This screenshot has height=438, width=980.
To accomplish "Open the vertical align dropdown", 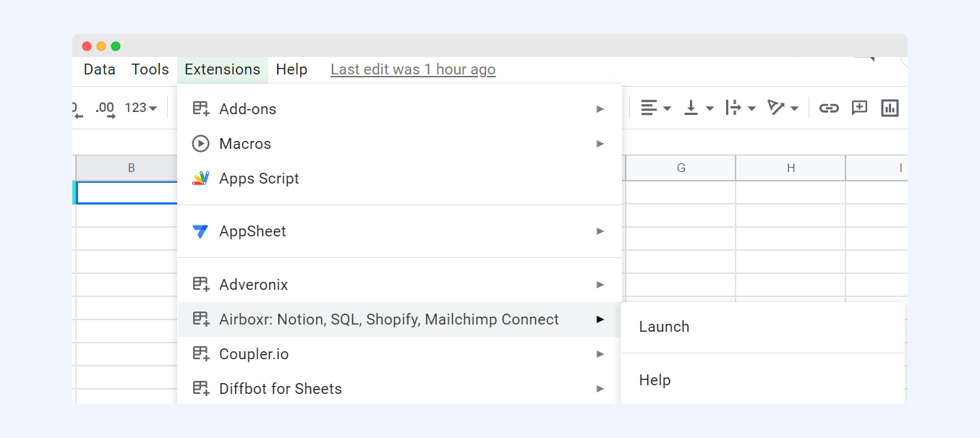I will 699,108.
